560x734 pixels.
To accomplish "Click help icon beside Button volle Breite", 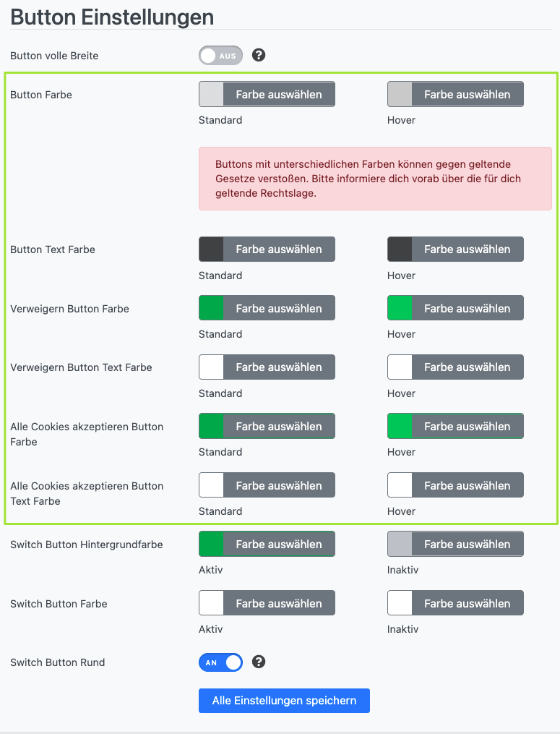I will pos(259,55).
